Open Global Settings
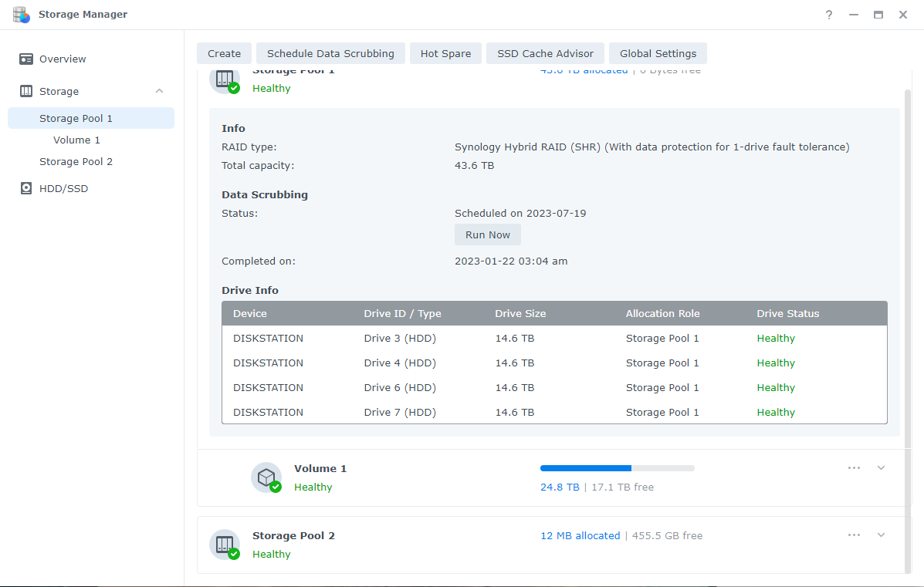The image size is (924, 587). pos(658,53)
